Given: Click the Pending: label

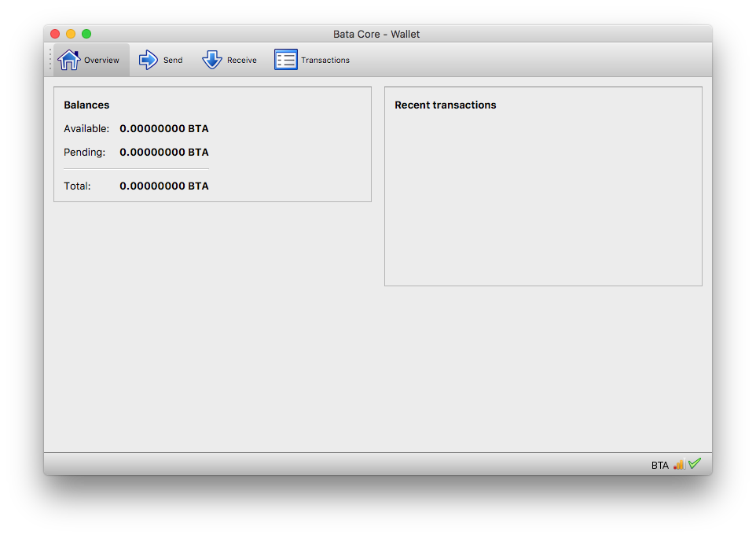Looking at the screenshot, I should point(84,153).
